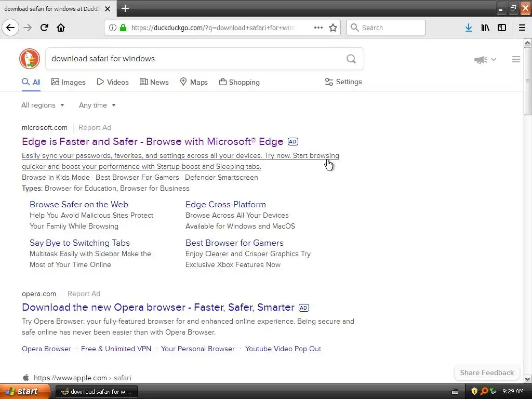Click the green padlock security icon
The image size is (532, 399).
[x=123, y=28]
